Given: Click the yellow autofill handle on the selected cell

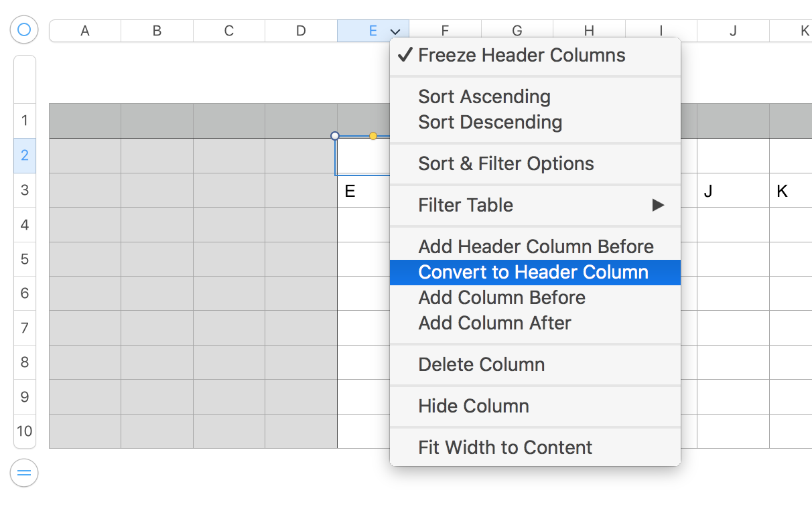Looking at the screenshot, I should point(373,136).
